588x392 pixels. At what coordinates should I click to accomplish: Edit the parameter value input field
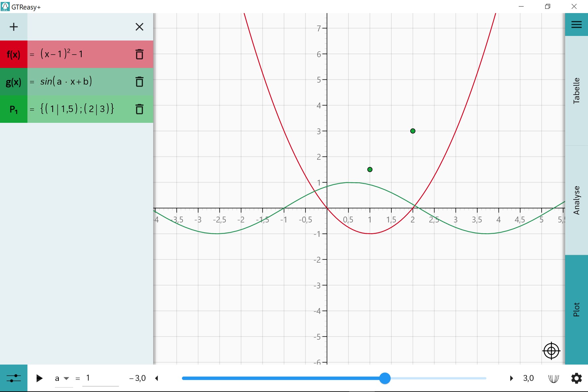pos(100,378)
